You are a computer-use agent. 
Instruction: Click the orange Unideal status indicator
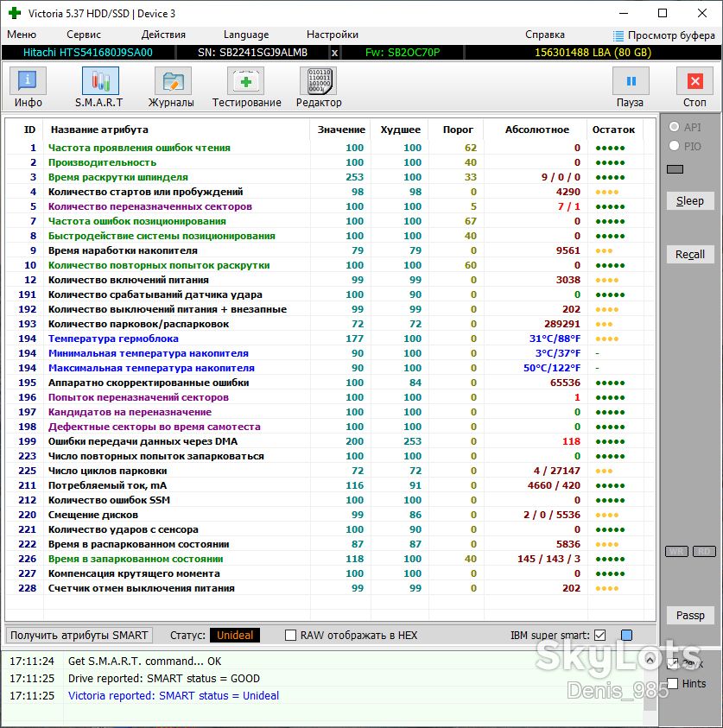tap(235, 635)
